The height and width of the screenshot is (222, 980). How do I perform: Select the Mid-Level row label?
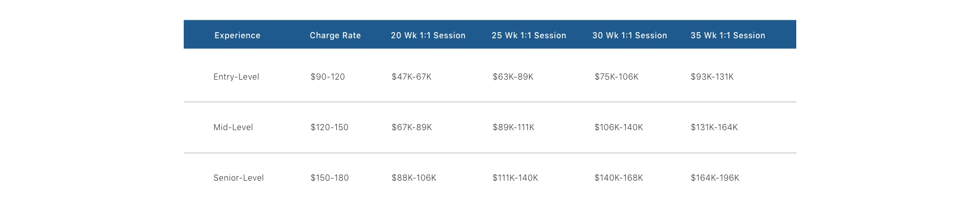(233, 127)
